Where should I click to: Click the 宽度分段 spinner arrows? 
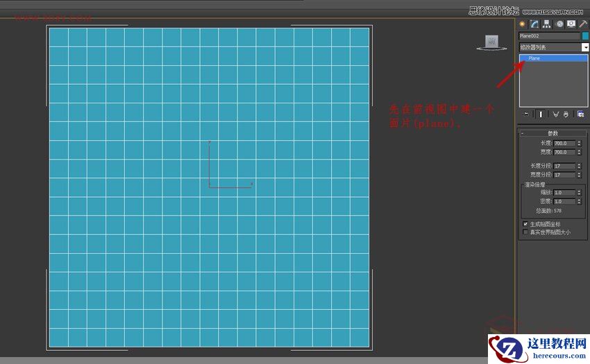580,175
